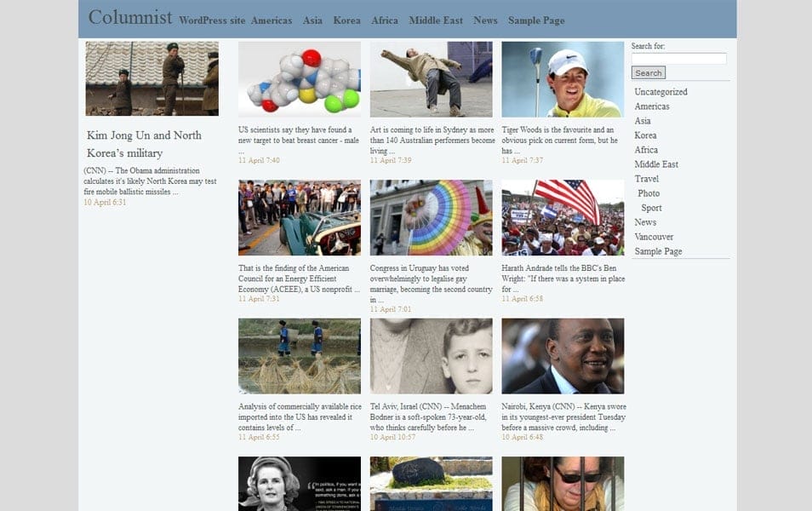Open the vintage car crowd thumbnail
Screen dimensions: 812x511
click(299, 217)
